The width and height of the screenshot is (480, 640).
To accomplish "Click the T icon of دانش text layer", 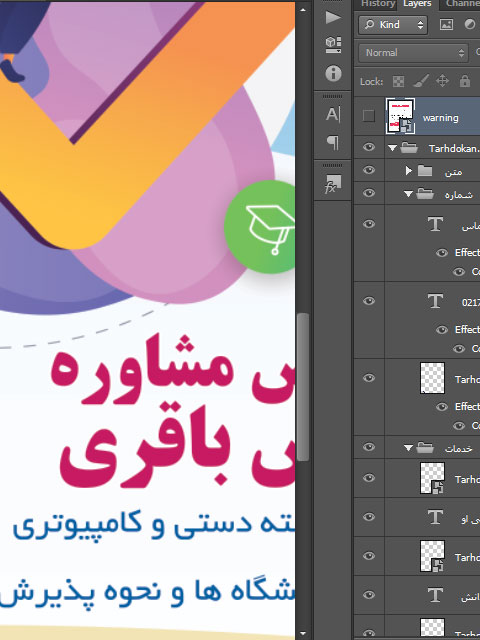I will click(435, 595).
